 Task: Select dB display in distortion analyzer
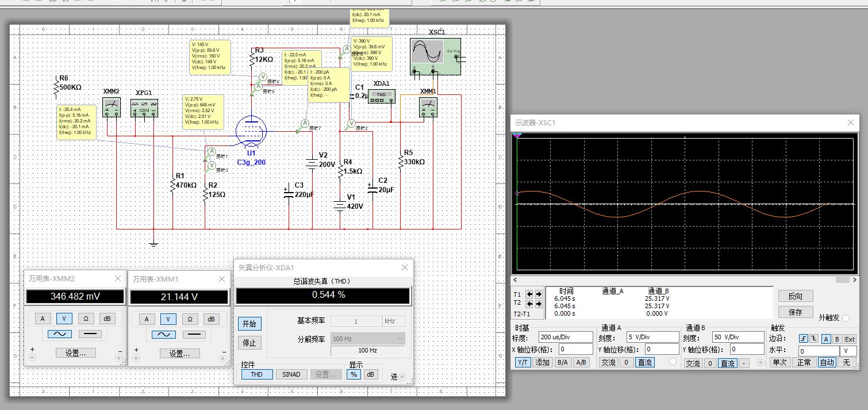371,374
